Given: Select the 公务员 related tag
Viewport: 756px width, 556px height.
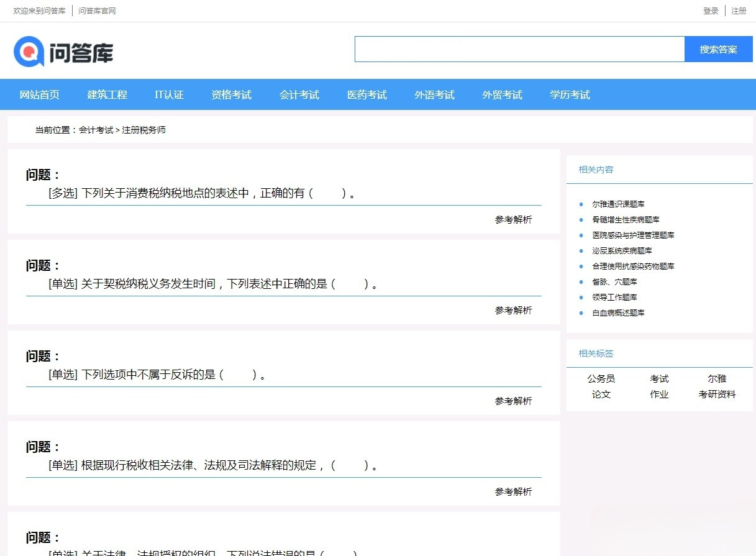Looking at the screenshot, I should coord(601,378).
